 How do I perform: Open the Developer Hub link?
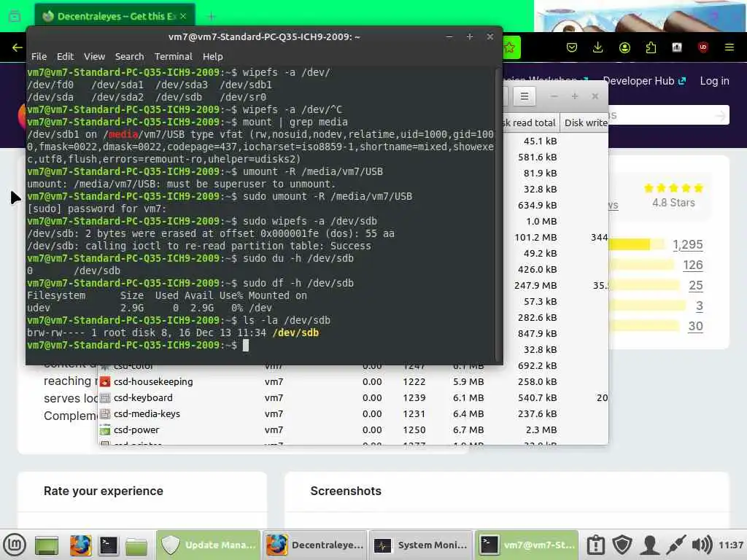tap(644, 81)
